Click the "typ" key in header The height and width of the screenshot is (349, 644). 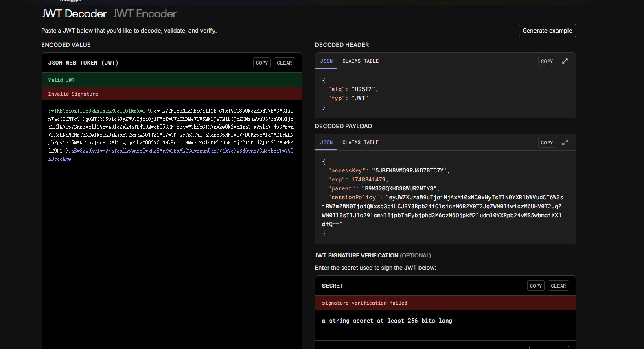pos(336,98)
